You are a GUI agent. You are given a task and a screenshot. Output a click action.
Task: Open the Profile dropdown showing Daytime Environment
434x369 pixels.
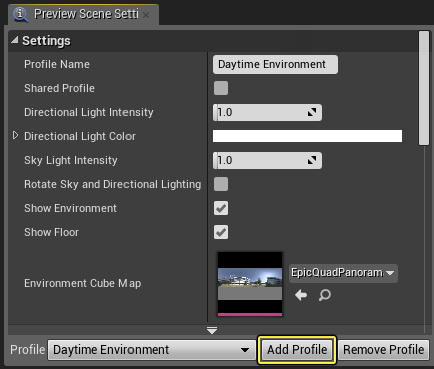[x=152, y=350]
